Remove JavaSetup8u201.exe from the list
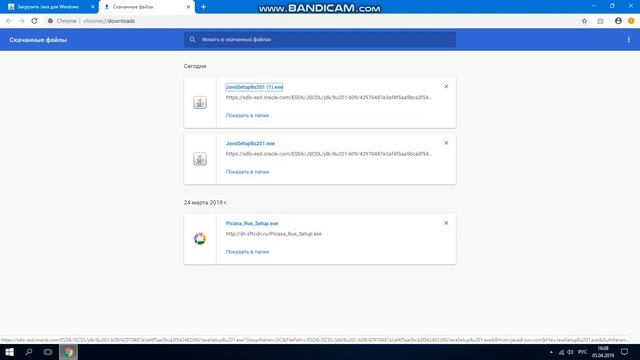 click(446, 143)
